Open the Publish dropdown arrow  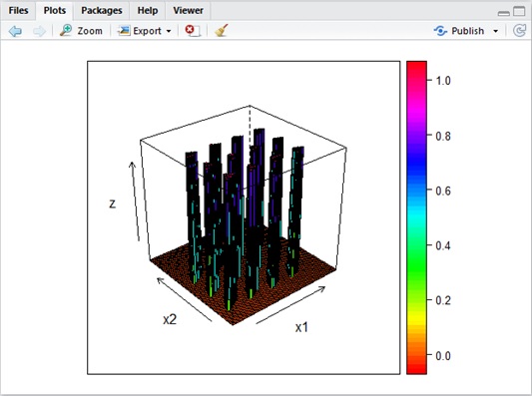pyautogui.click(x=496, y=31)
